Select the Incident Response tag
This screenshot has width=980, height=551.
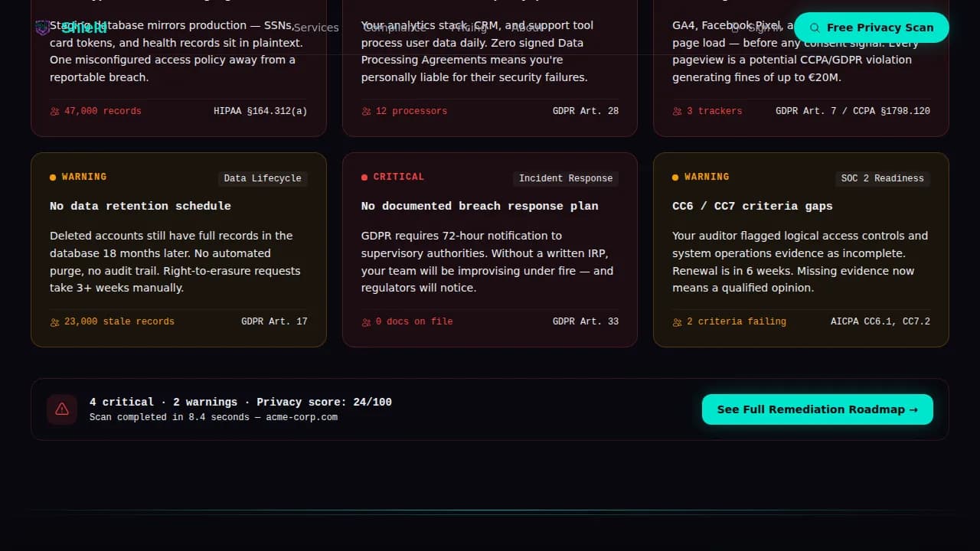click(x=566, y=178)
